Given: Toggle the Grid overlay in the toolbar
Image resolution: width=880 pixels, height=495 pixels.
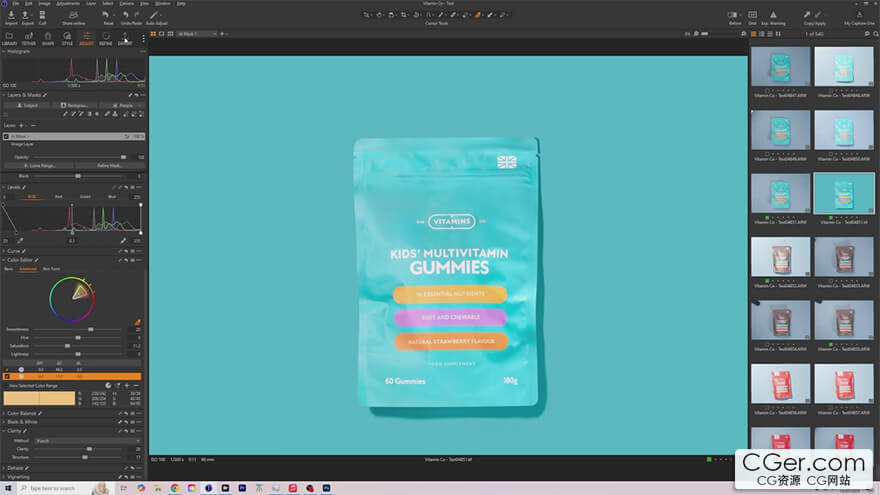Looking at the screenshot, I should 752,15.
